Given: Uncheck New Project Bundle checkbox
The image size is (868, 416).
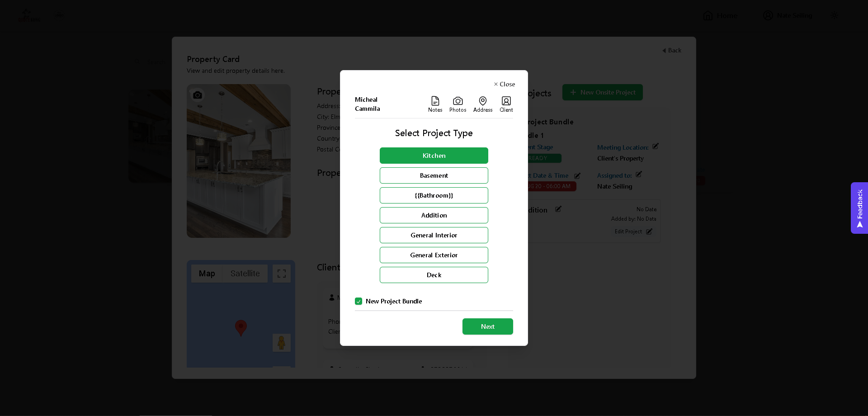Looking at the screenshot, I should point(359,301).
